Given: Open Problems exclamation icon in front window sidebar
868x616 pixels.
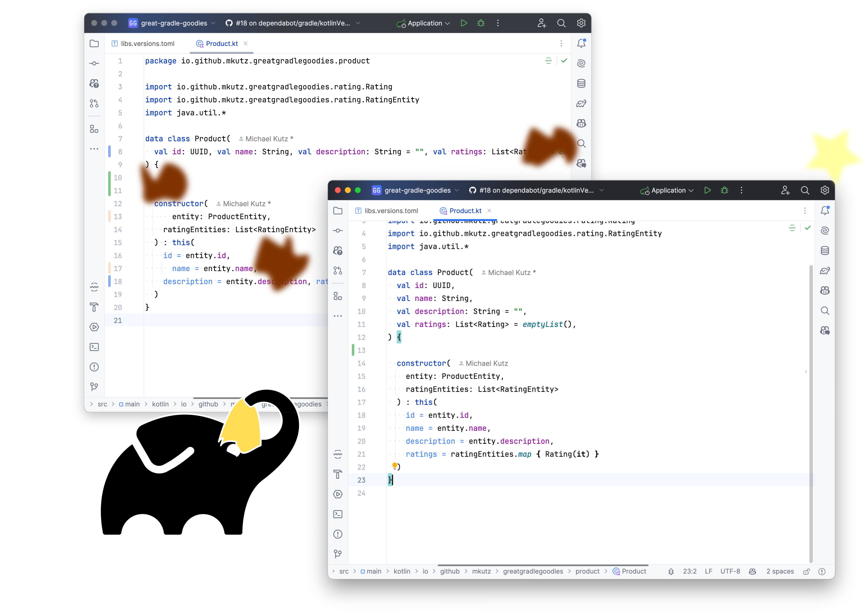Looking at the screenshot, I should (337, 534).
